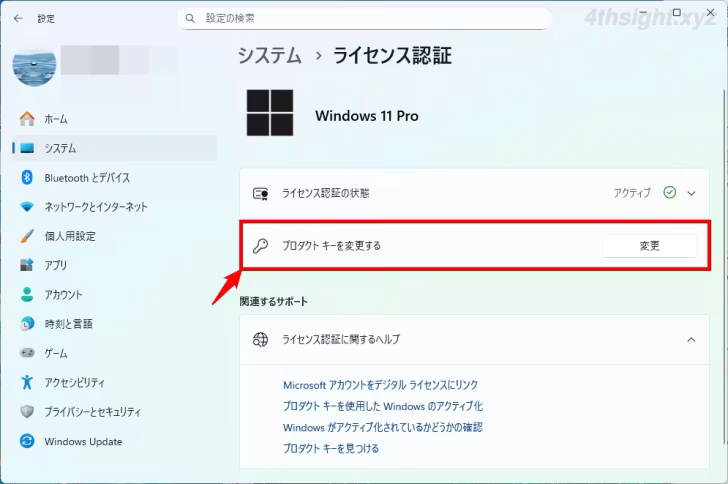Screen dimensions: 728x484
Task: Open アカウント settings page
Action: coord(114,294)
